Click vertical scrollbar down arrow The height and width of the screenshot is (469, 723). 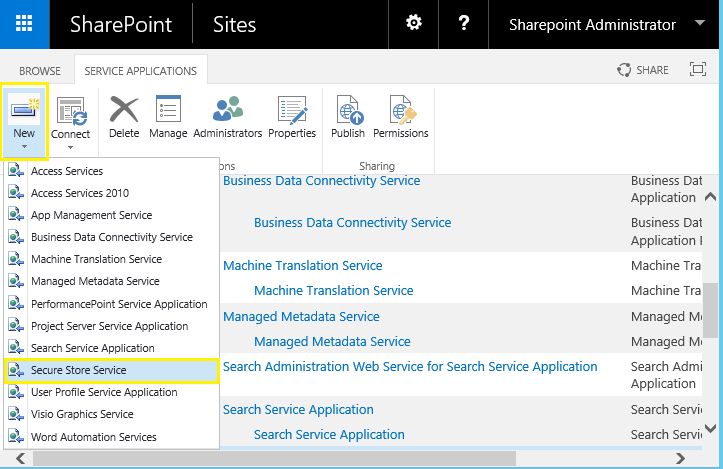711,429
